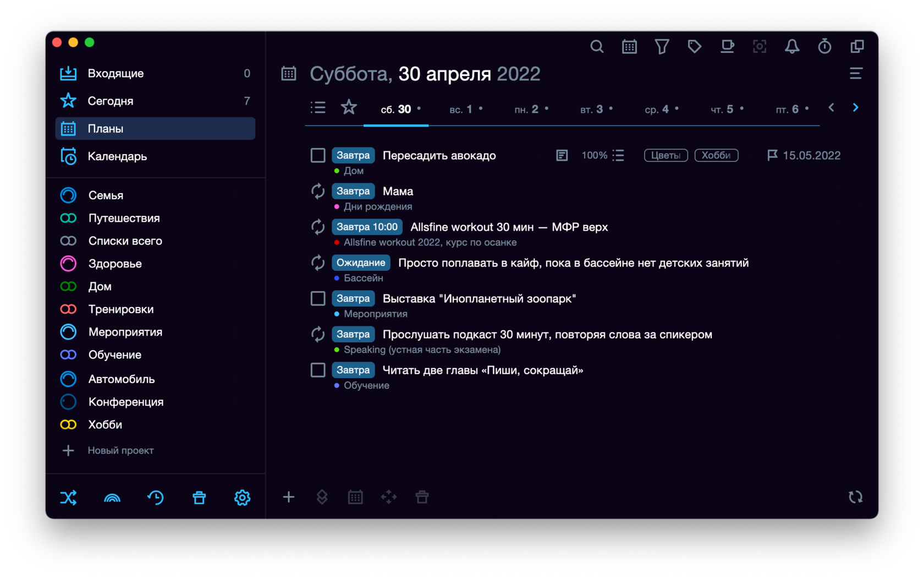Open the tags icon in top toolbar
The height and width of the screenshot is (579, 924).
point(694,47)
